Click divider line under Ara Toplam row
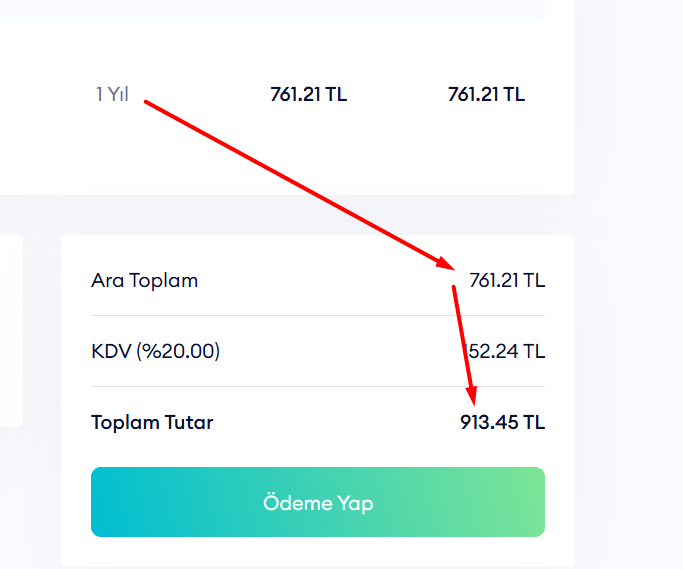The height and width of the screenshot is (569, 683). [318, 315]
